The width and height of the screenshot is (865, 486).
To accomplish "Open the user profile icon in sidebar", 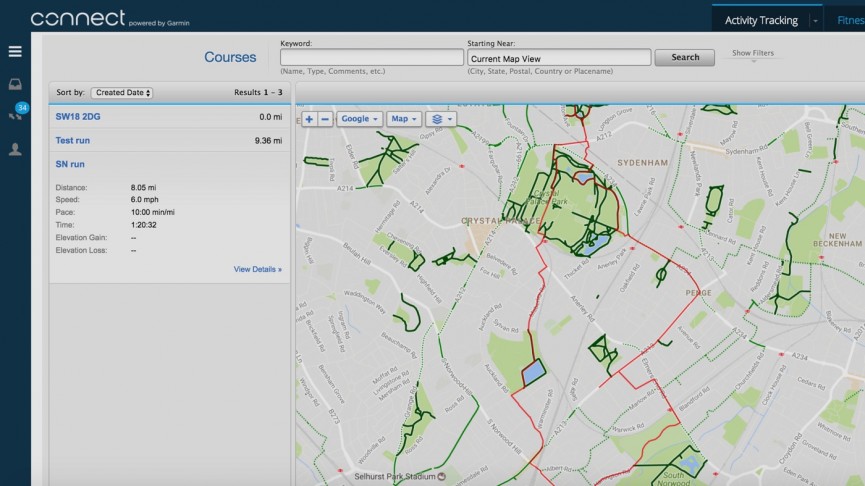I will click(15, 149).
